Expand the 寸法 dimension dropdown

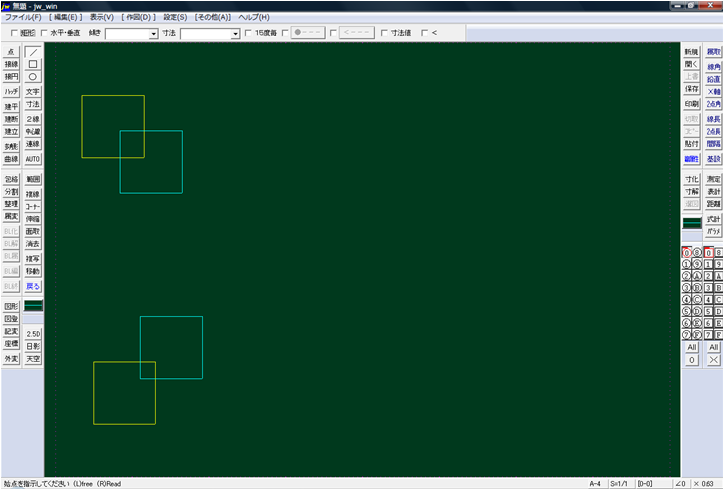pyautogui.click(x=235, y=34)
